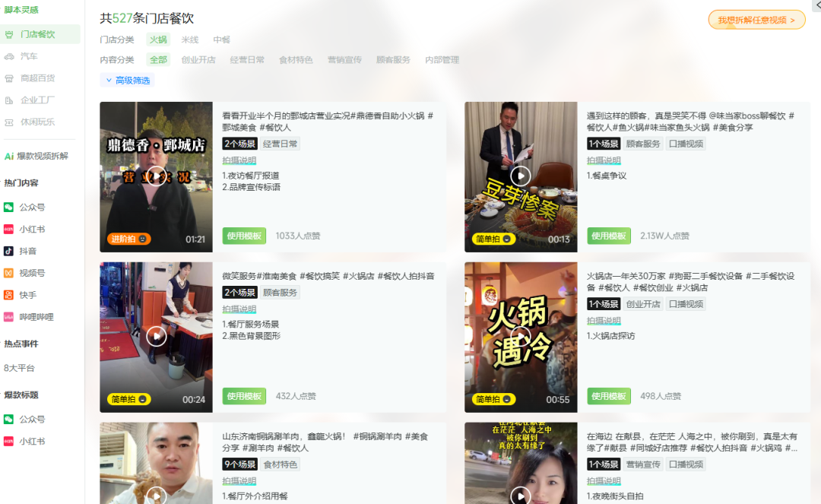Click the 小红书 icon under 爆款标题
821x504 pixels.
(x=8, y=441)
